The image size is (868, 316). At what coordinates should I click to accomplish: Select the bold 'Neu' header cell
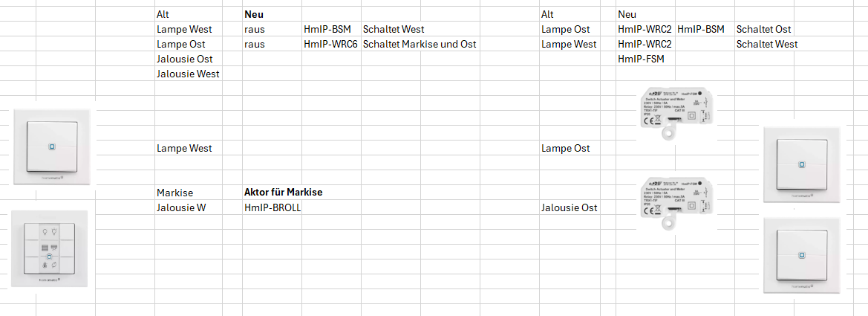tap(254, 14)
